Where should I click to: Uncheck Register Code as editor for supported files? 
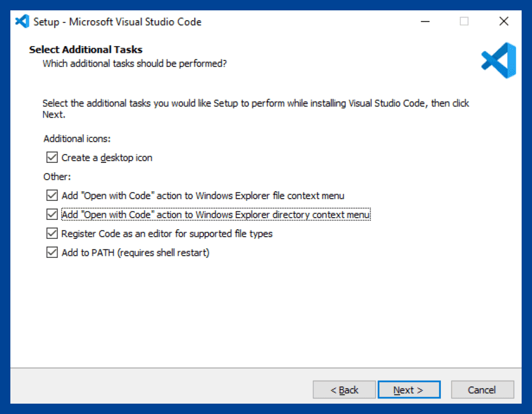(52, 233)
